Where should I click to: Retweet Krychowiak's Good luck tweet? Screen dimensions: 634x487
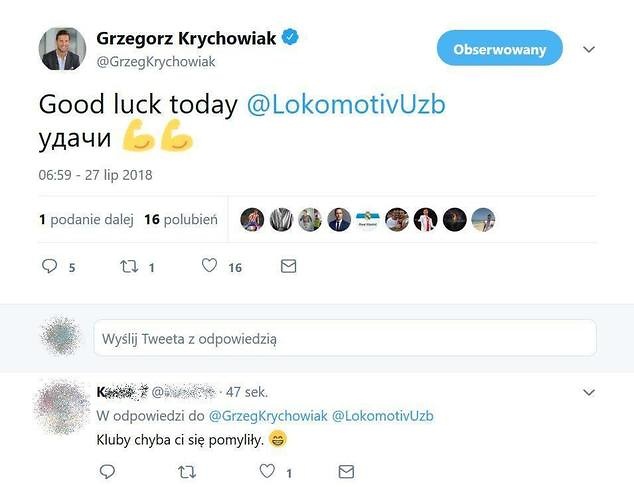pos(129,266)
